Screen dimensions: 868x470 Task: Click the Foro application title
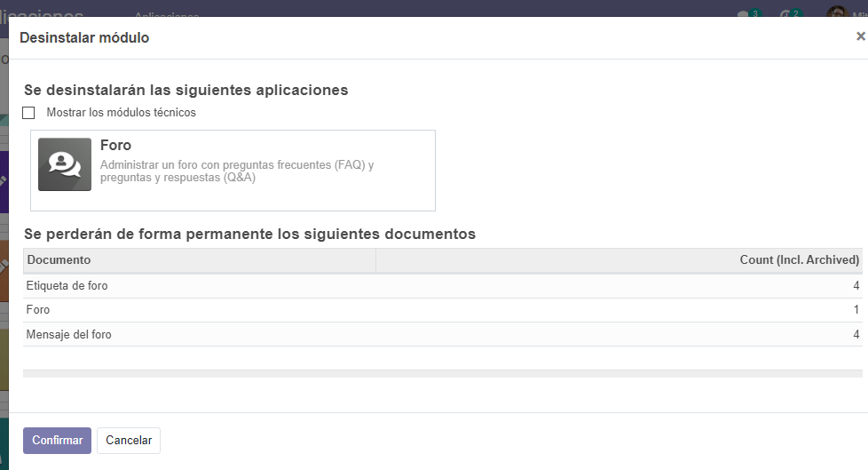pos(116,146)
